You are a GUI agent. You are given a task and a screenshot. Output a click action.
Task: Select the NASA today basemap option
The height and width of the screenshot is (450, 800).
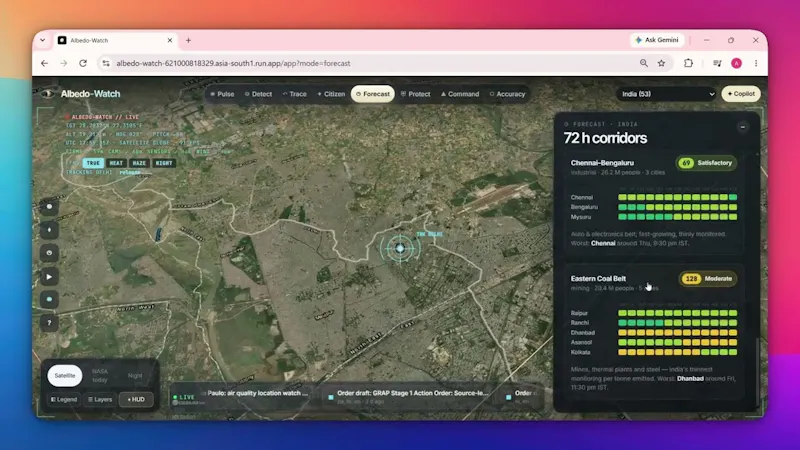click(x=100, y=376)
